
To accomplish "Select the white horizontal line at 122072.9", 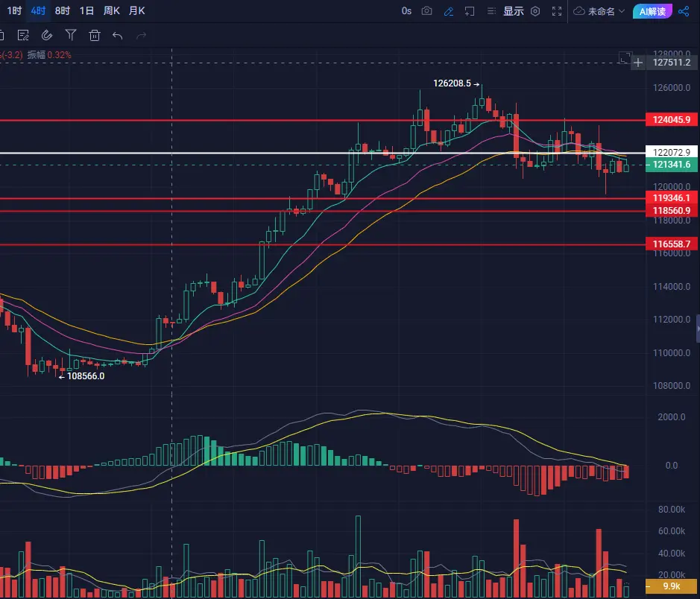I will (x=322, y=153).
